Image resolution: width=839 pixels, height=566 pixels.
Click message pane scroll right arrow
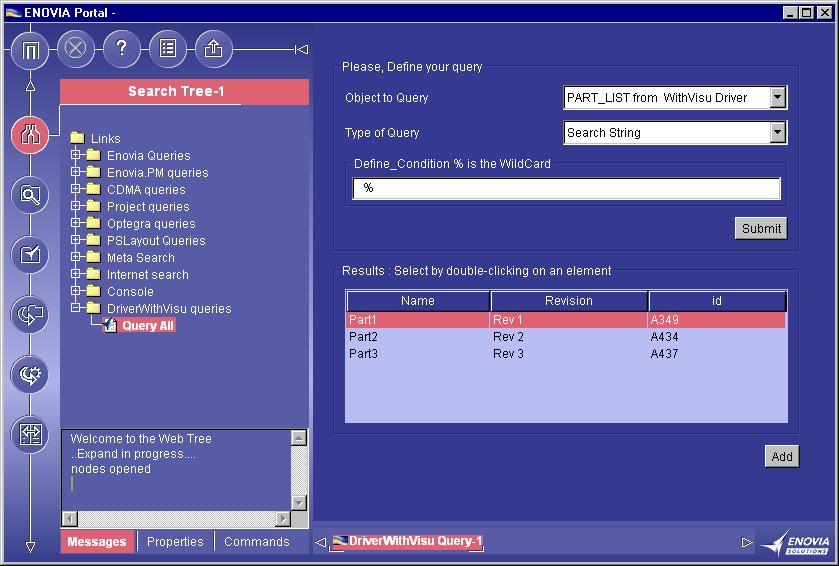(283, 518)
